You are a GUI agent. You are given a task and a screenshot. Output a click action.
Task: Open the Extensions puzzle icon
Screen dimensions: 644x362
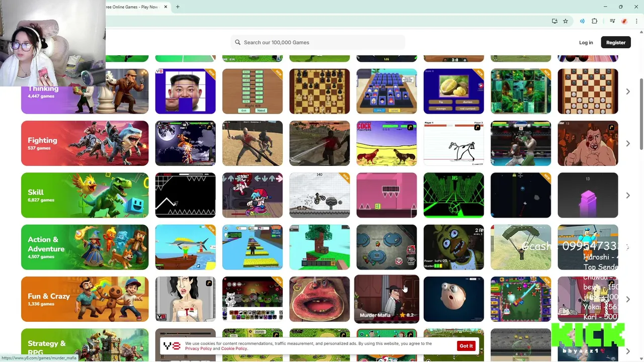click(x=595, y=21)
